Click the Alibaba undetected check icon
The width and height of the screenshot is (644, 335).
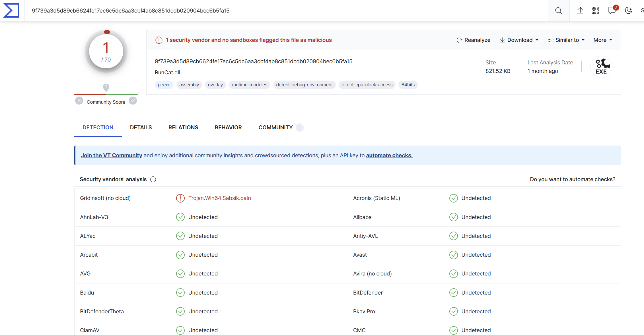pos(453,217)
